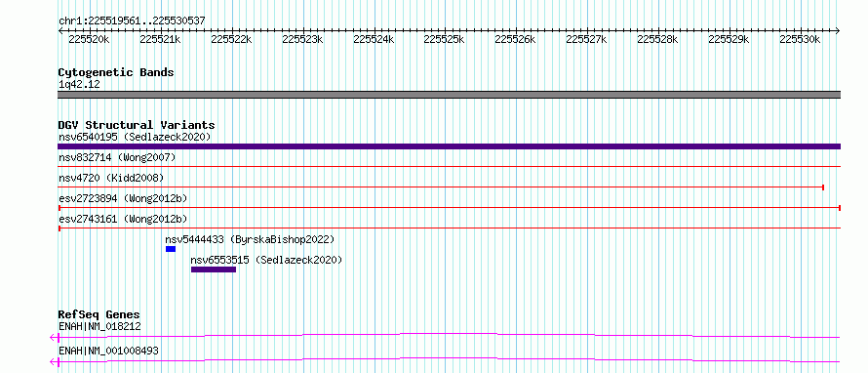Click the nsv6540195 (Sedlazeck2020) variant bar

[449, 146]
